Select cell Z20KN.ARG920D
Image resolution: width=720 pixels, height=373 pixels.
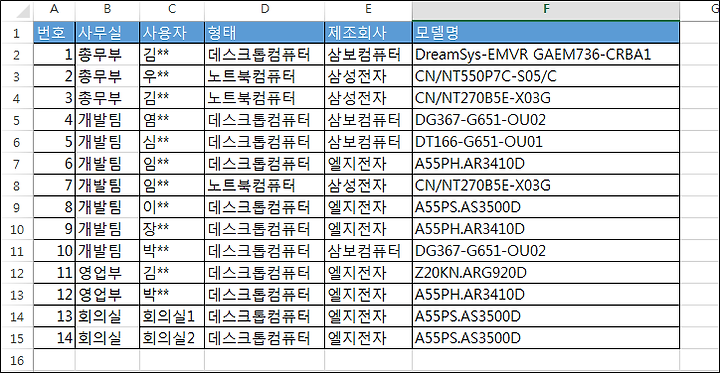click(546, 272)
